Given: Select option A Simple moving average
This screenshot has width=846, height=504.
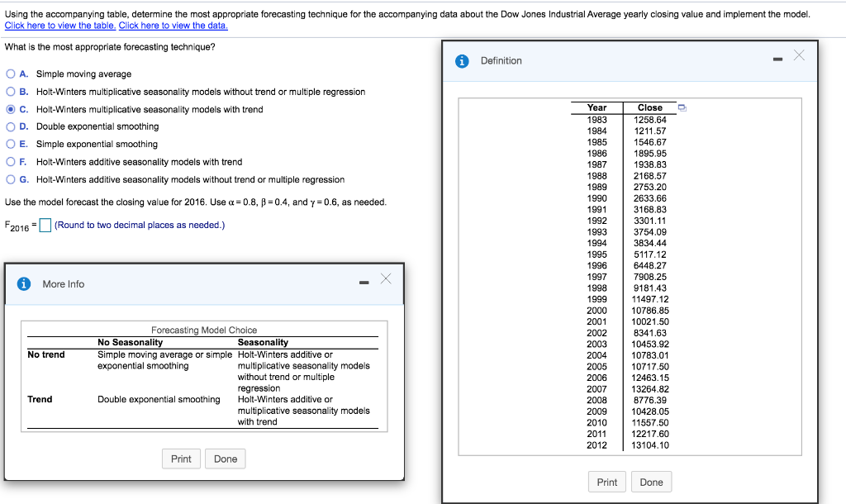Looking at the screenshot, I should (11, 74).
